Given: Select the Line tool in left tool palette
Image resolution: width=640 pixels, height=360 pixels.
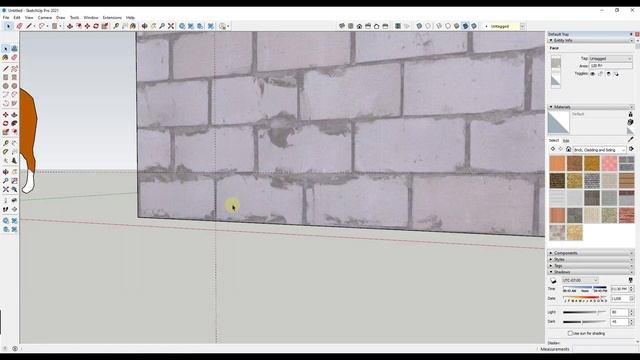Looking at the screenshot, I should pos(5,69).
